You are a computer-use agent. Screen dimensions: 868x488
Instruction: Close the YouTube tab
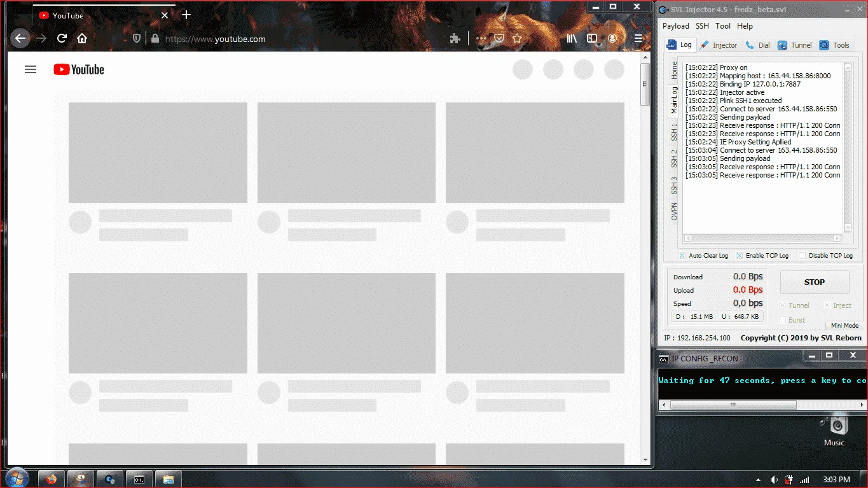click(165, 15)
